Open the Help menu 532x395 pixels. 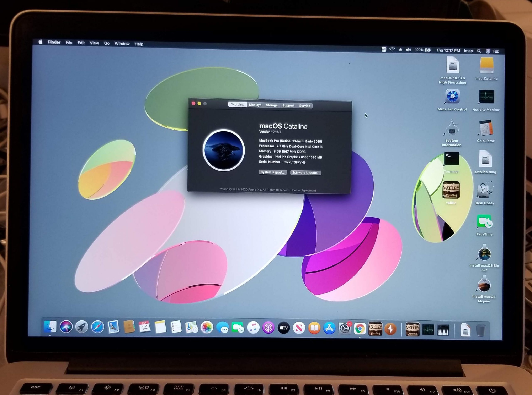[139, 44]
